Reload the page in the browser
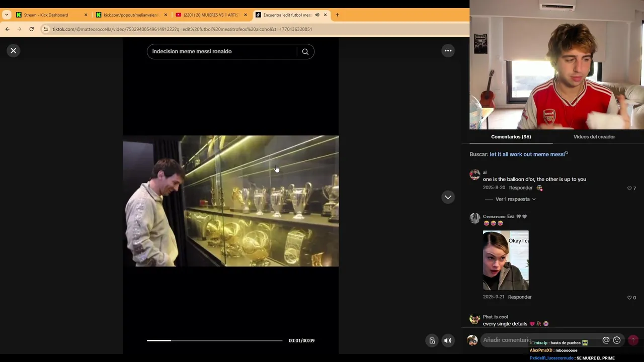Viewport: 644px width, 362px height. (x=31, y=29)
